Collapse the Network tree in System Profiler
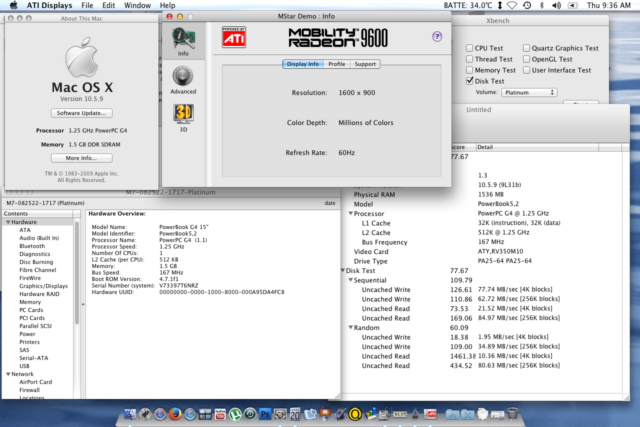Screen dimensions: 640x427 coord(8,374)
